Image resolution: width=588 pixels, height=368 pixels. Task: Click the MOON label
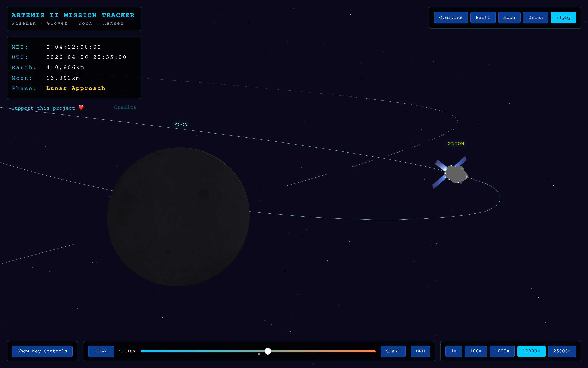[181, 125]
